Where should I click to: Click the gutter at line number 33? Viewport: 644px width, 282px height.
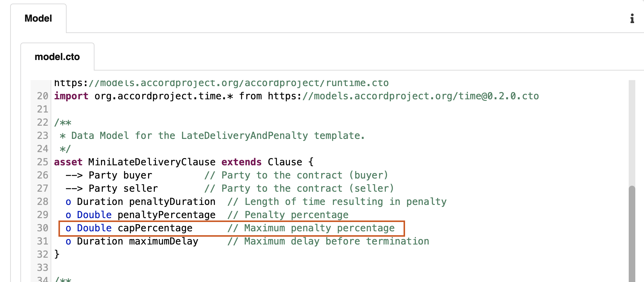point(42,268)
